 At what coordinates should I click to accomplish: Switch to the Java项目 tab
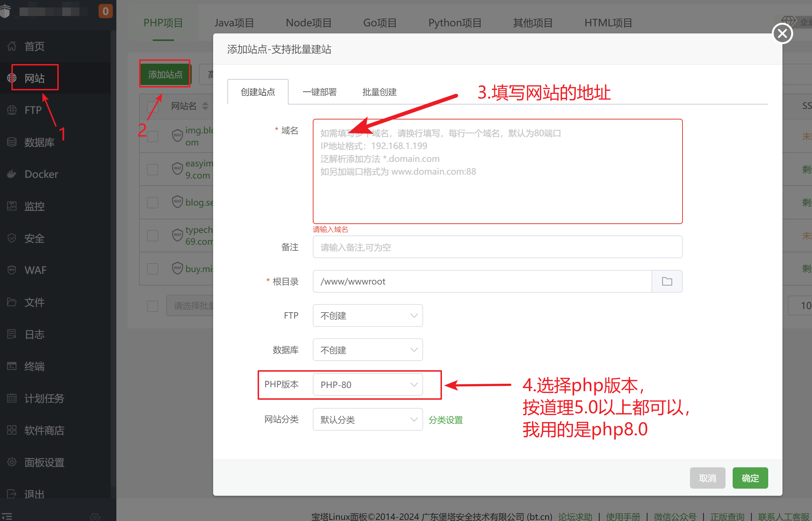234,23
